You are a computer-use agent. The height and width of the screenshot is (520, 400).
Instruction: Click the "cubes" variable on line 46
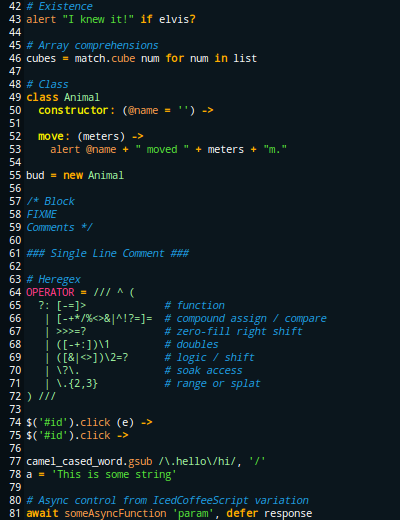coord(41,58)
